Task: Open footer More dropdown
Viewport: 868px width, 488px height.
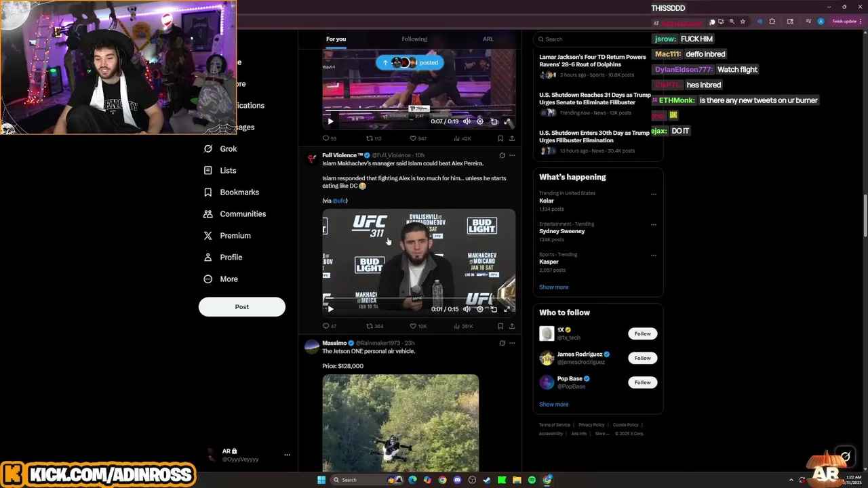Action: (x=601, y=434)
